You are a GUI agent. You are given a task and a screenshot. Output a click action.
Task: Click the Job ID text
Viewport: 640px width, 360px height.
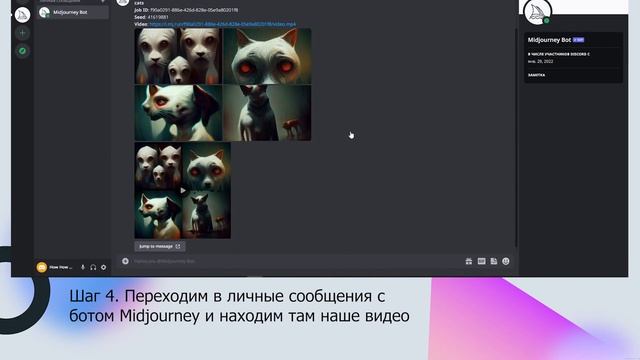pos(186,10)
